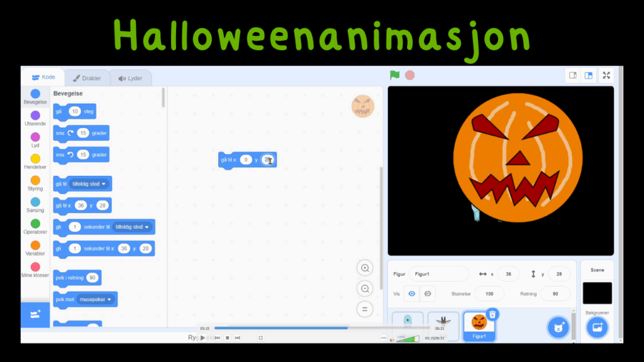Image resolution: width=644 pixels, height=362 pixels.
Task: Click the sprite list scrollbar
Action: (x=574, y=326)
